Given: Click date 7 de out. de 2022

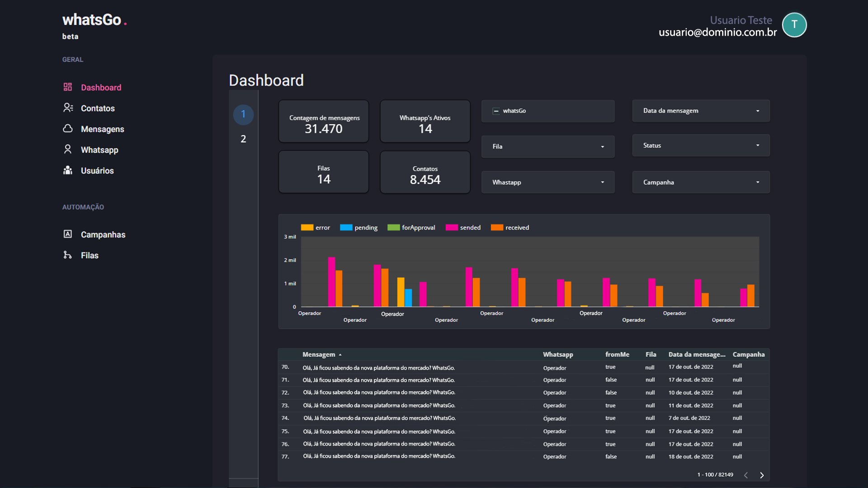Looking at the screenshot, I should 689,418.
